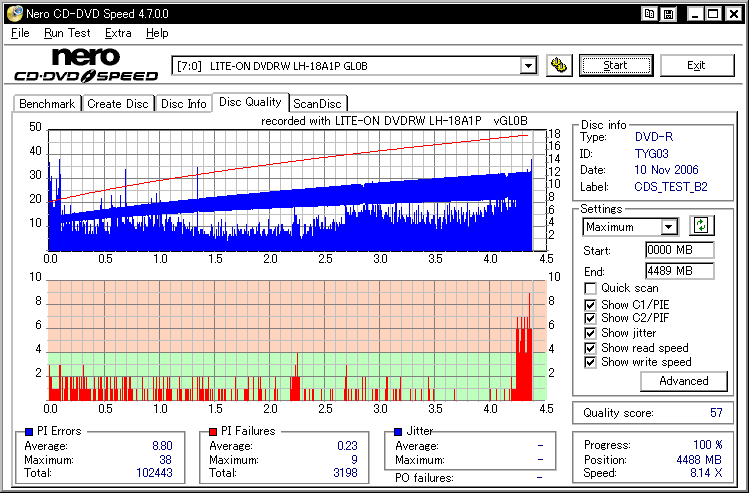Screen dimensions: 749x493
Task: Click the Nero disc icon in title bar
Action: pos(15,13)
